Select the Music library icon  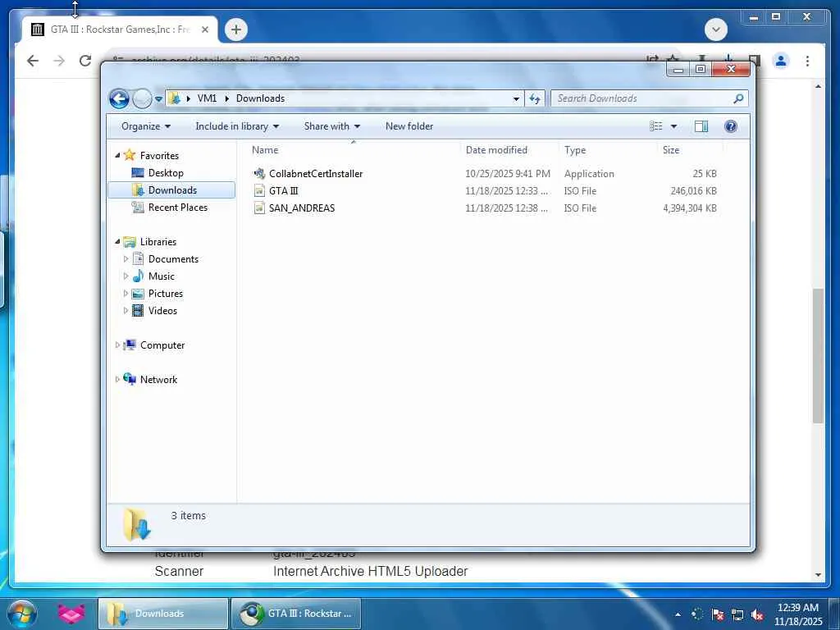[138, 276]
